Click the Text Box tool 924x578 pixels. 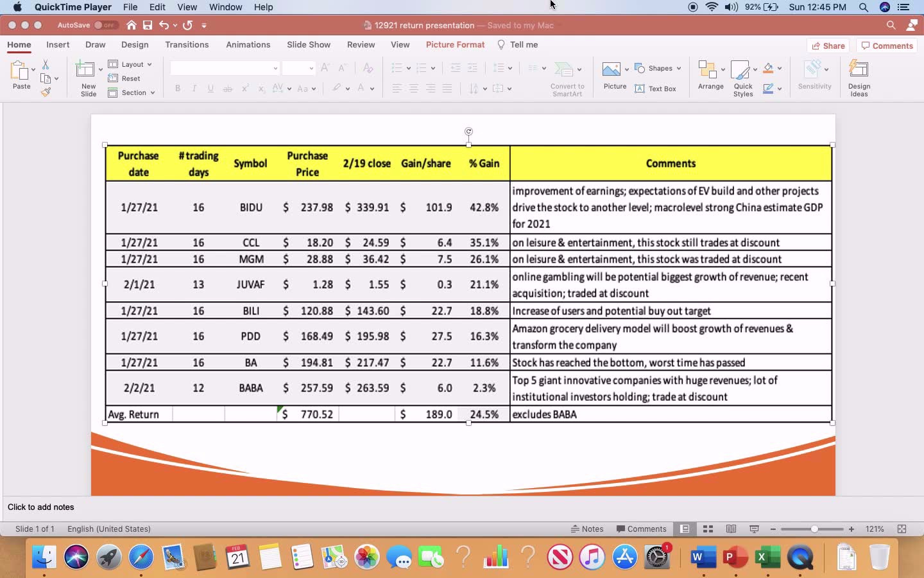coord(655,89)
